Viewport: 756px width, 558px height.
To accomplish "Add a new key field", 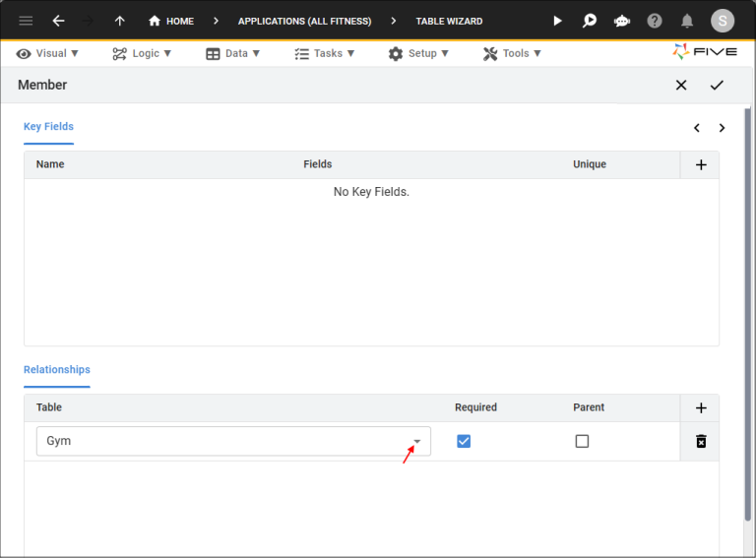I will coord(701,164).
